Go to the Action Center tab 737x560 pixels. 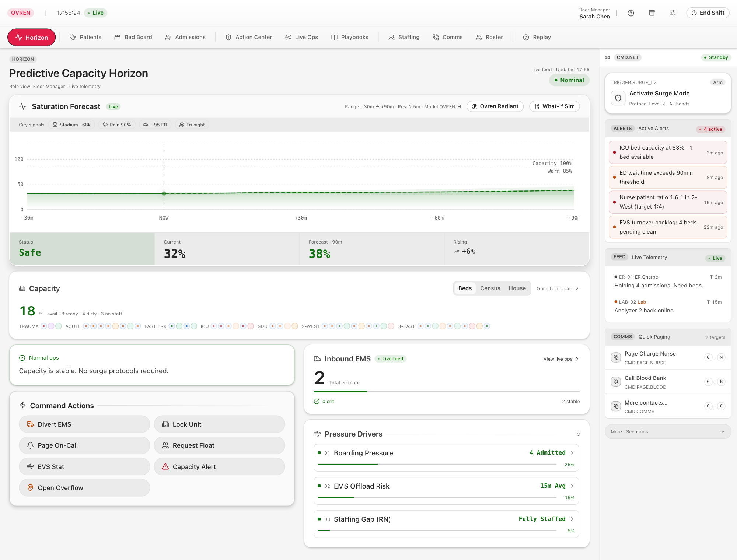pos(249,37)
